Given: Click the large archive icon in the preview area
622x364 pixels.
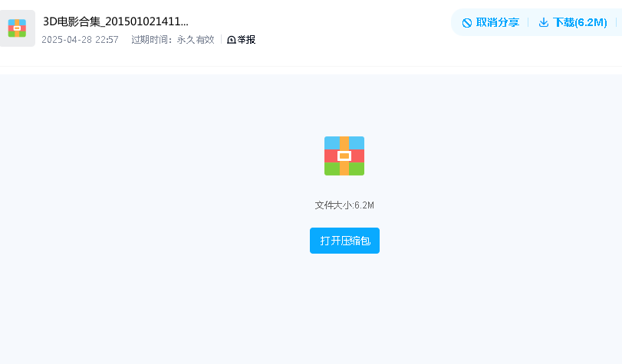Looking at the screenshot, I should [344, 156].
